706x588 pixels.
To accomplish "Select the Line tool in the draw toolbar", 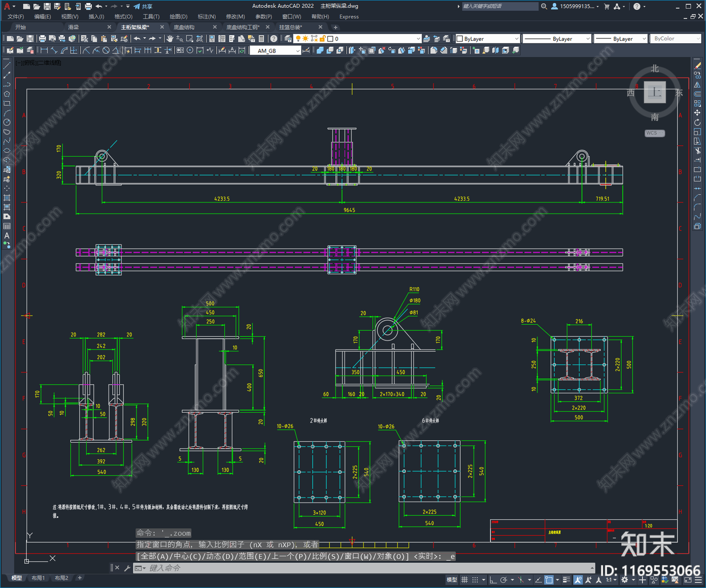I will point(7,66).
